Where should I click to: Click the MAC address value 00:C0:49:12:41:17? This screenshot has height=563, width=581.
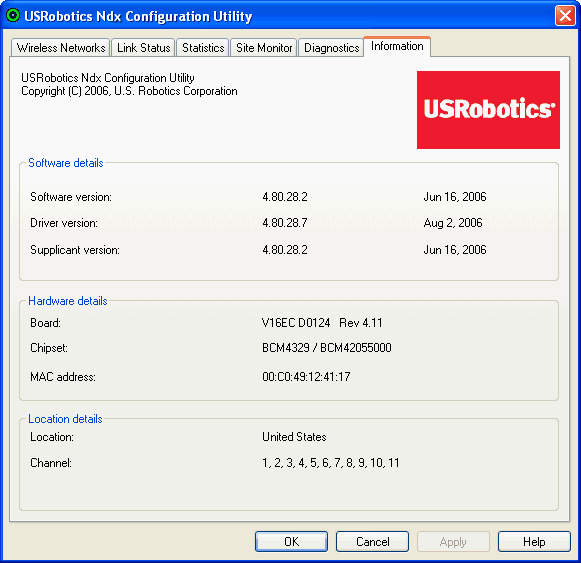pos(306,377)
